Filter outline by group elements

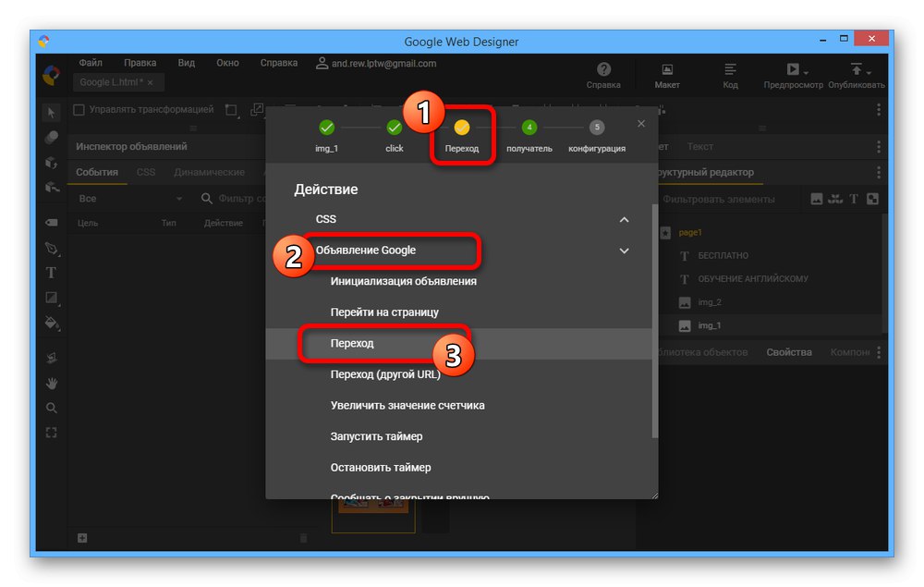873,199
